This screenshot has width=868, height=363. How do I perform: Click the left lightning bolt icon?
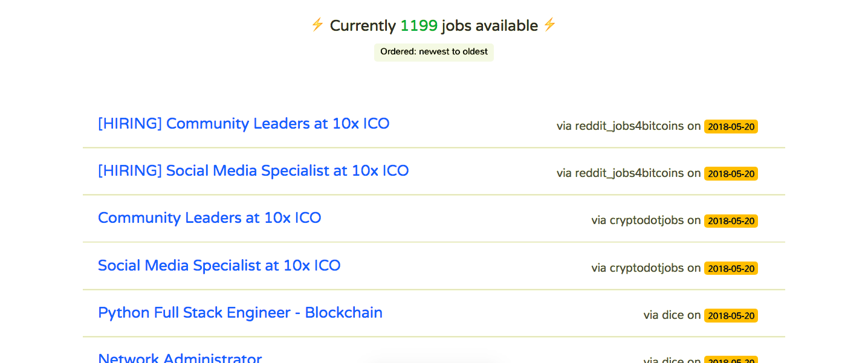(317, 25)
